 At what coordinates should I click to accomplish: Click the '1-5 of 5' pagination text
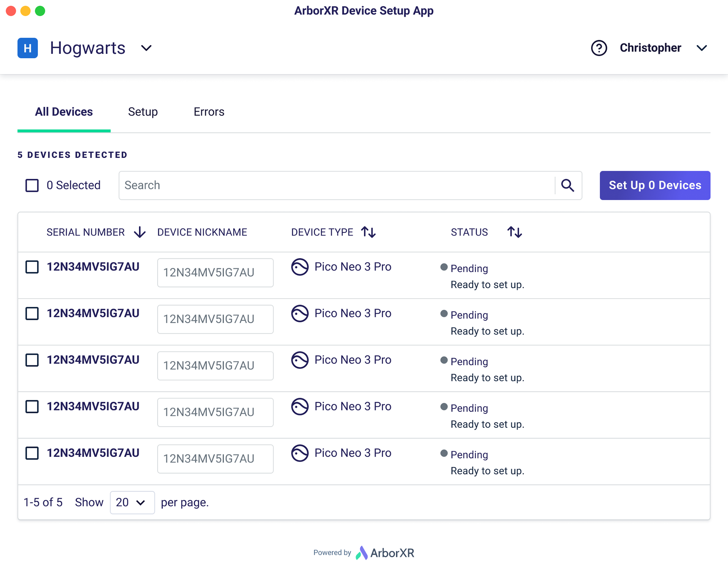click(x=43, y=502)
